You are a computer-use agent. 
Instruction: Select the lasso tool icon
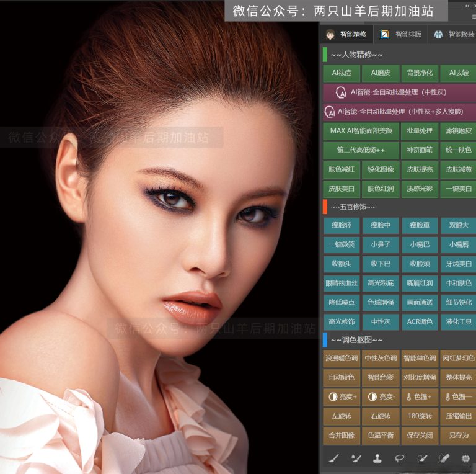[400, 458]
